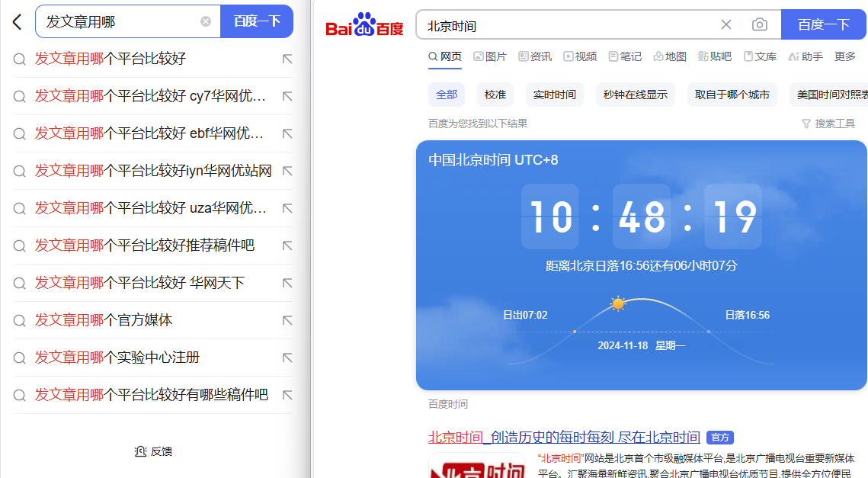Click 日落16:56 sunset label
The image size is (868, 478).
coord(748,315)
